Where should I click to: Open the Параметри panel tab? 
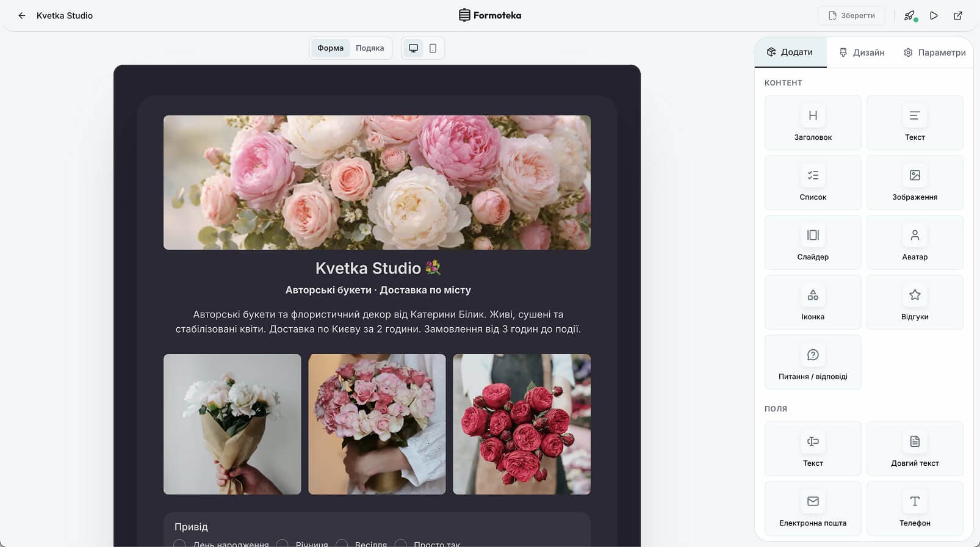pyautogui.click(x=934, y=53)
